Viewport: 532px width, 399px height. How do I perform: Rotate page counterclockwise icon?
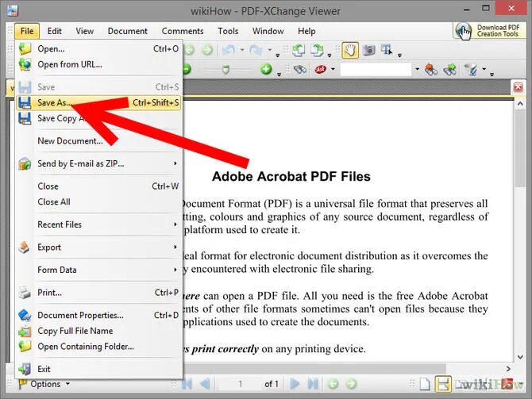[299, 51]
